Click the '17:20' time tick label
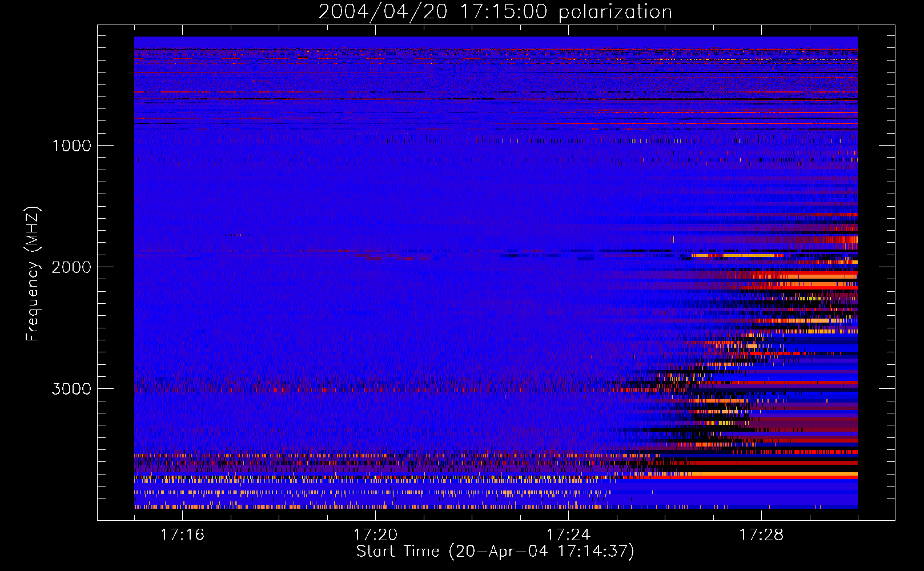The width and height of the screenshot is (924, 571). [376, 534]
